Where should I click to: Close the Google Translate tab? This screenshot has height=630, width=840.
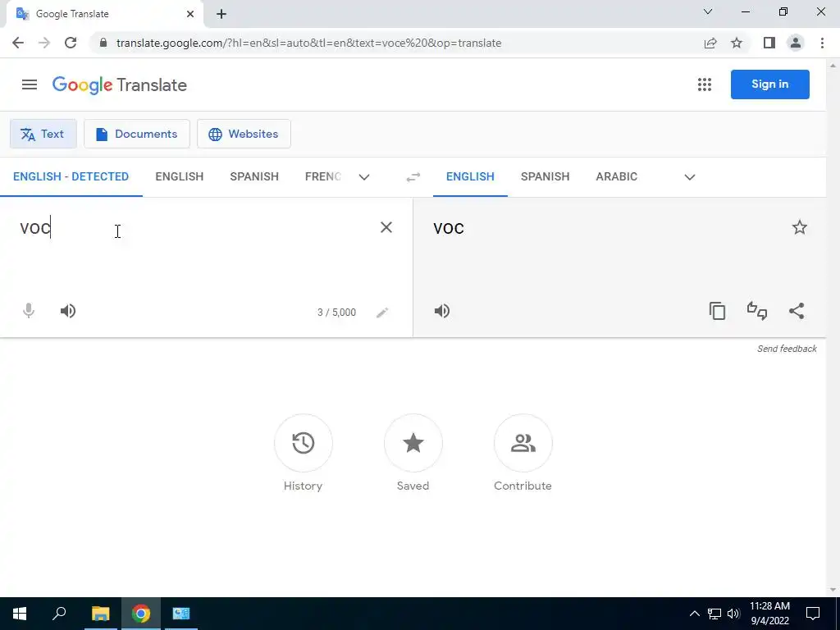tap(190, 14)
